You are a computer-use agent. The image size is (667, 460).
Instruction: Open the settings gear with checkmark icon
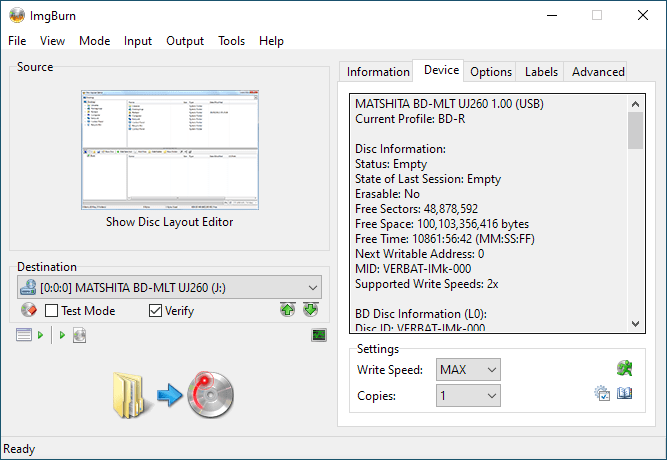tap(602, 393)
